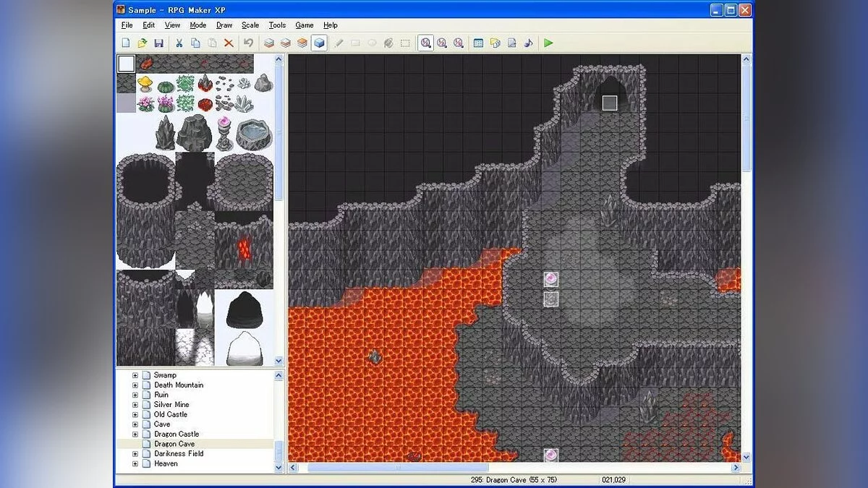Open a project using the folder icon
Screen dimensions: 868x488
click(x=142, y=43)
